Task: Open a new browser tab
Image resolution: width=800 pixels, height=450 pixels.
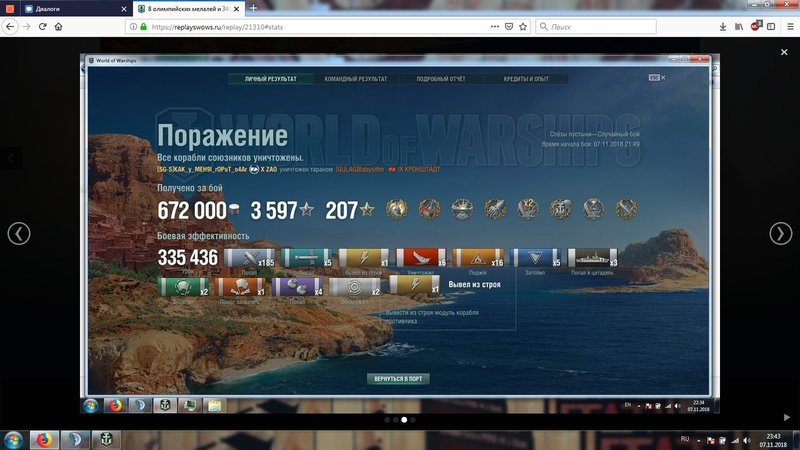Action: tap(253, 8)
